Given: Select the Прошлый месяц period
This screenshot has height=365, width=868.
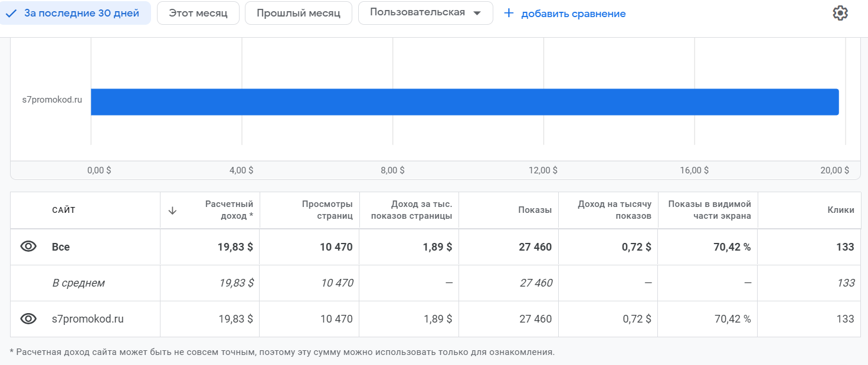Looking at the screenshot, I should click(x=298, y=13).
